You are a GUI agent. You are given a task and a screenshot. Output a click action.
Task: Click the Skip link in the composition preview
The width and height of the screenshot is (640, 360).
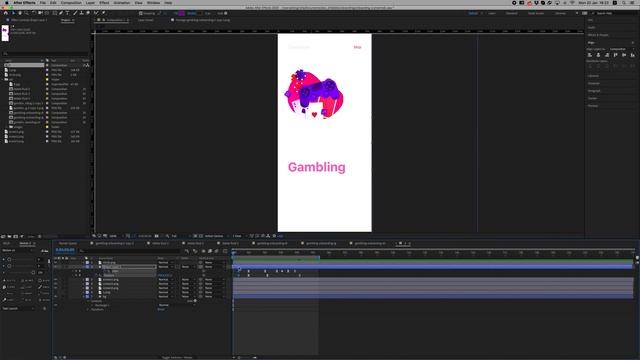[x=357, y=47]
